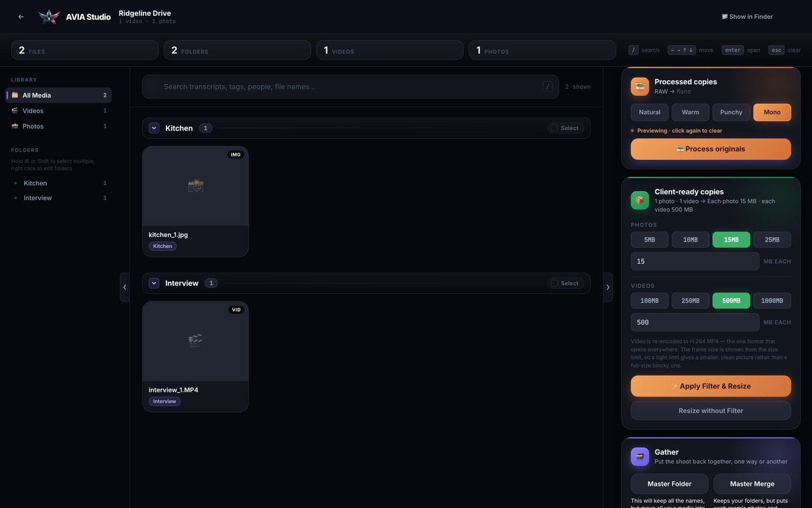The image size is (812, 508).
Task: Collapse the Interview group chevron
Action: [x=154, y=283]
